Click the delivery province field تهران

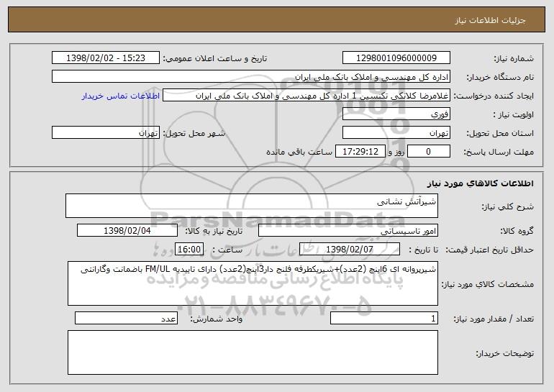396,133
